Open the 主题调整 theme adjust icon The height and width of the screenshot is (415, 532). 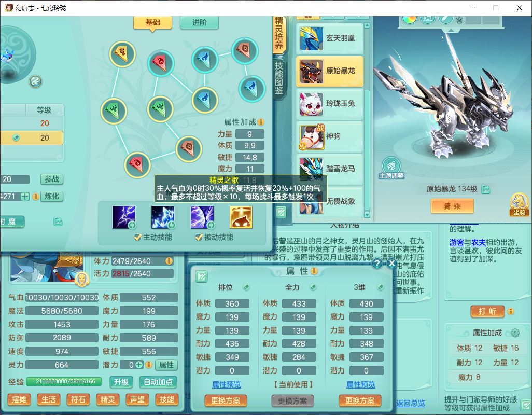pyautogui.click(x=391, y=168)
